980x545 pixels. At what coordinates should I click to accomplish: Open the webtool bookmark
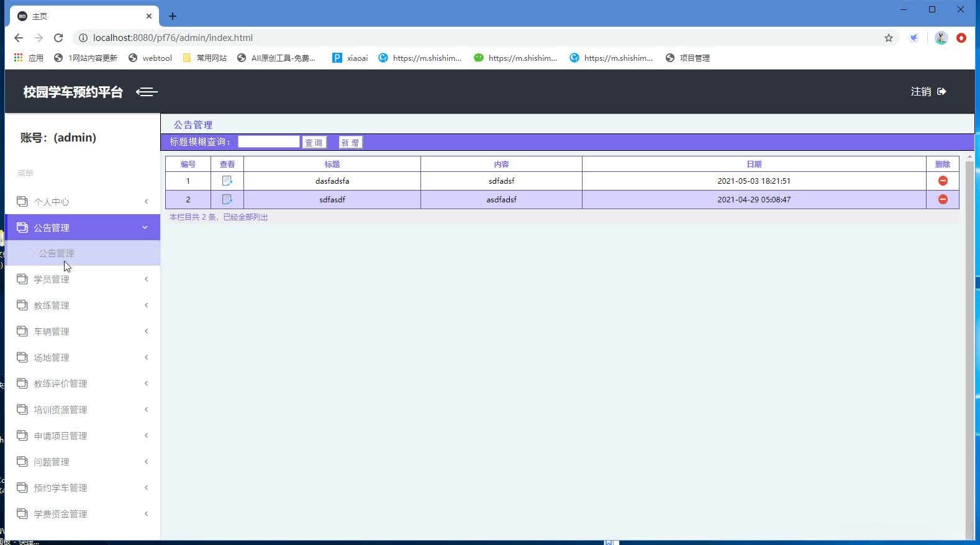[150, 58]
